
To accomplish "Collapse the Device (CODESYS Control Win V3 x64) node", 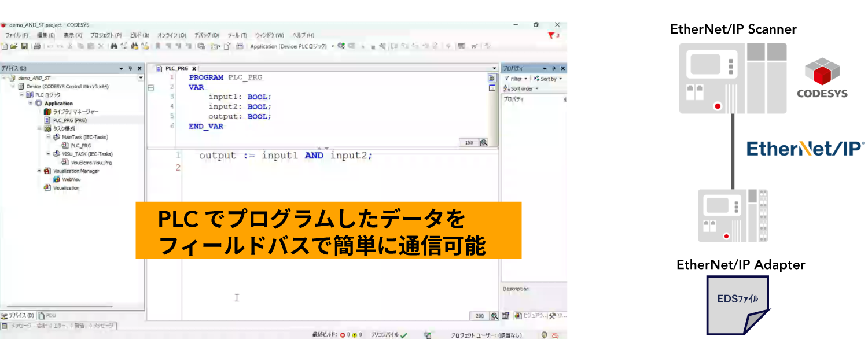I will (x=13, y=86).
